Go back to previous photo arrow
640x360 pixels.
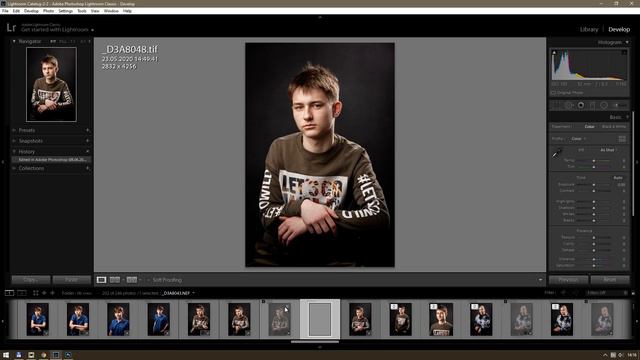[x=44, y=293]
